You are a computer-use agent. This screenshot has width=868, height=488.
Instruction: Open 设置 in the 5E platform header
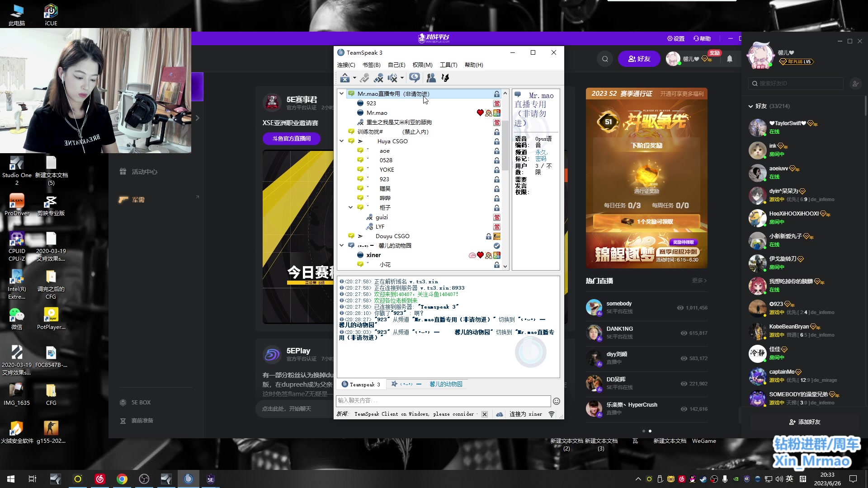click(x=676, y=38)
